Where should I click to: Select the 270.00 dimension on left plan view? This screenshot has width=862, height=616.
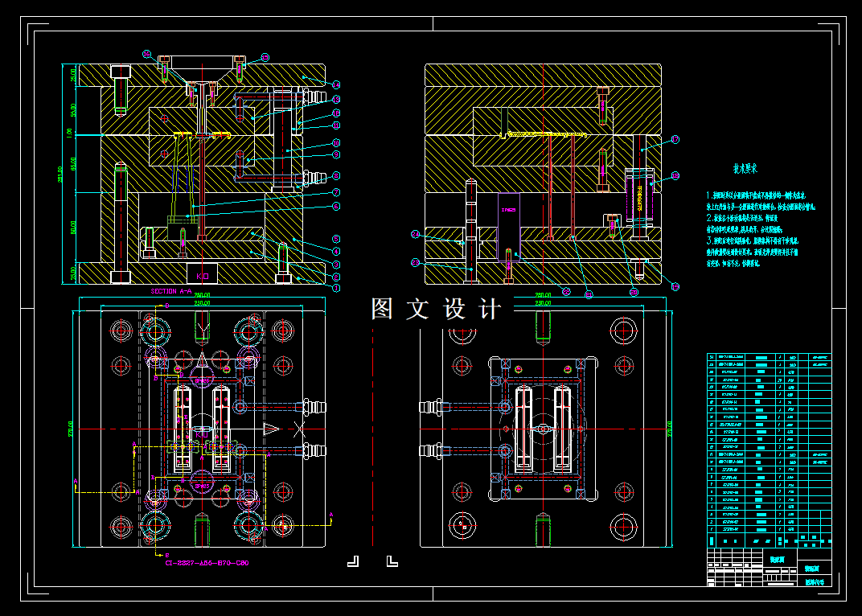[x=71, y=429]
